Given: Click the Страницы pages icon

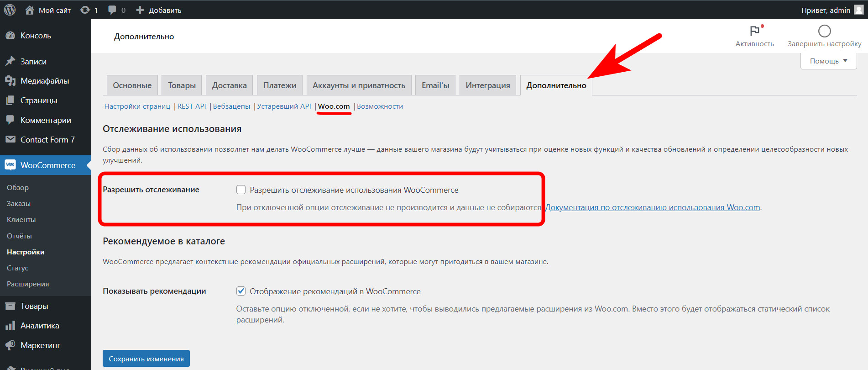Looking at the screenshot, I should pyautogui.click(x=10, y=100).
